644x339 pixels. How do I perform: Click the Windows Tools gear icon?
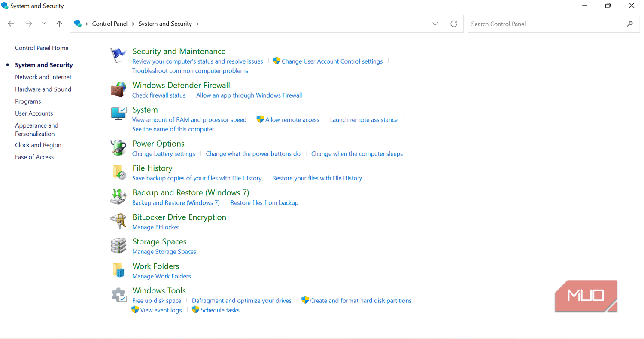point(118,295)
